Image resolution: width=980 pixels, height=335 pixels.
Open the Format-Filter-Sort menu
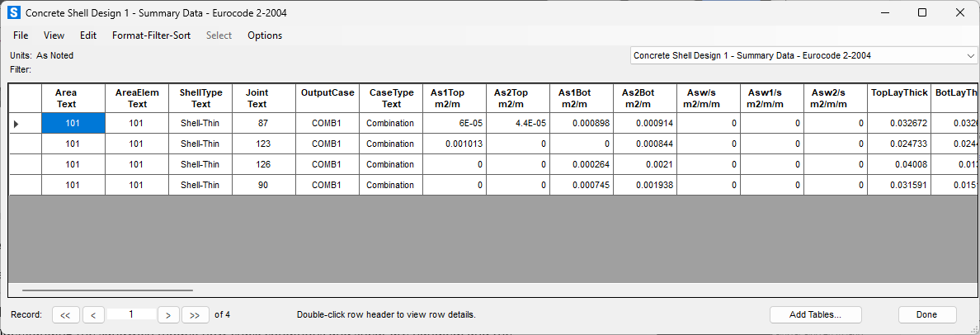point(151,35)
